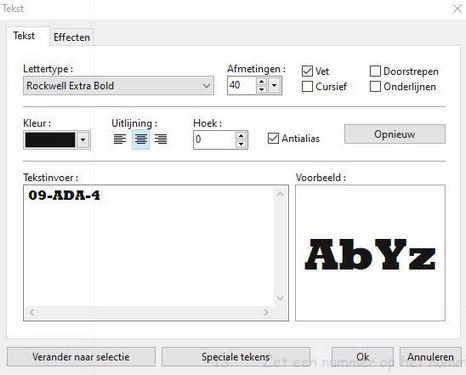Select right text alignment icon
This screenshot has height=375, width=466.
(x=161, y=139)
